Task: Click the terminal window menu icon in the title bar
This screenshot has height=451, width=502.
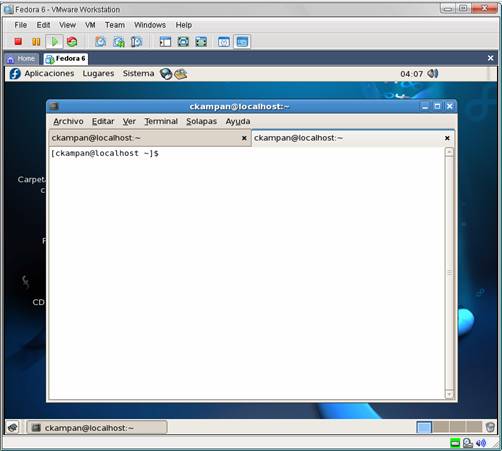Action: [x=54, y=106]
